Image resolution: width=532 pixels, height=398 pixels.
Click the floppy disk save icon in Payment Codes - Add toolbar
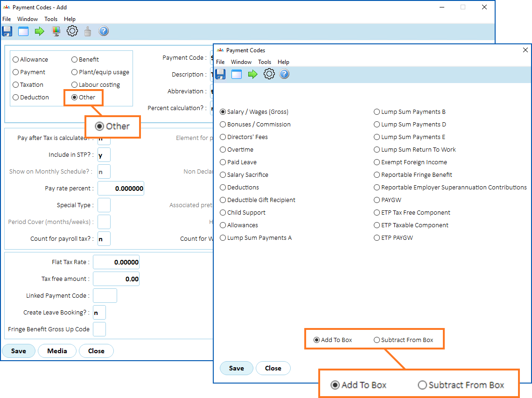tap(7, 31)
